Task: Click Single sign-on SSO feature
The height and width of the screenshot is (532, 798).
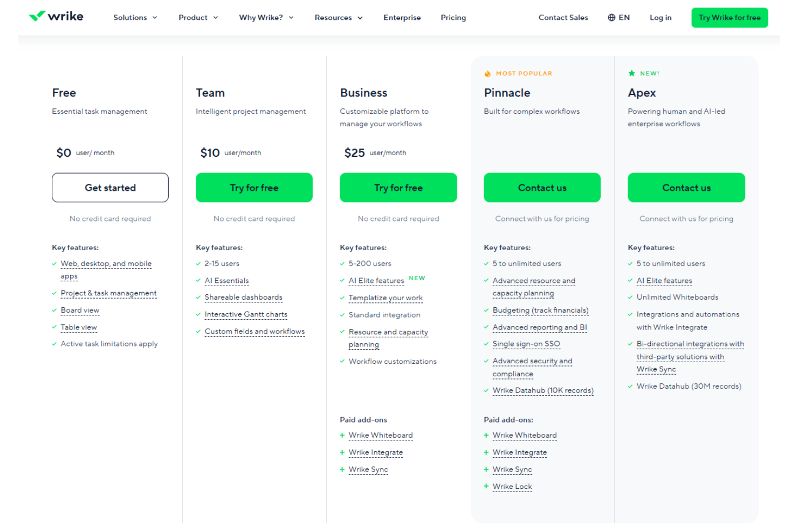Action: pyautogui.click(x=526, y=344)
